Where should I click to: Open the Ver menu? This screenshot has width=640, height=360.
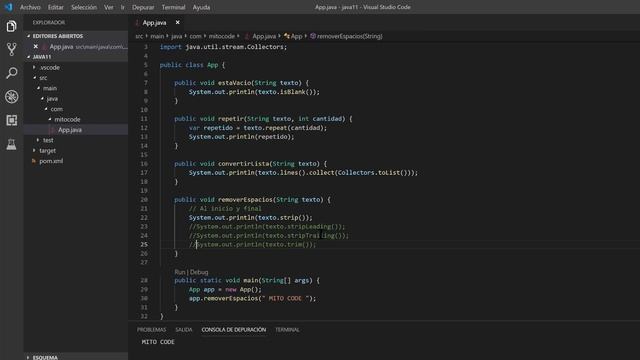pyautogui.click(x=109, y=7)
